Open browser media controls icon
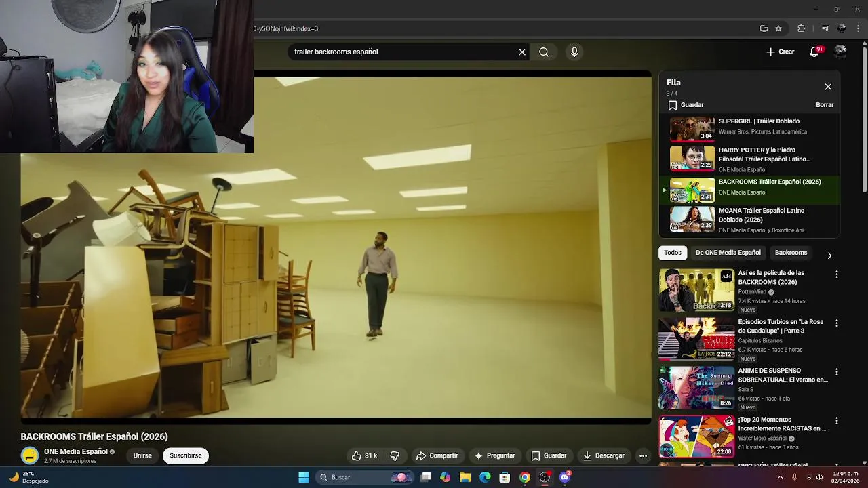The height and width of the screenshot is (488, 868). click(825, 28)
